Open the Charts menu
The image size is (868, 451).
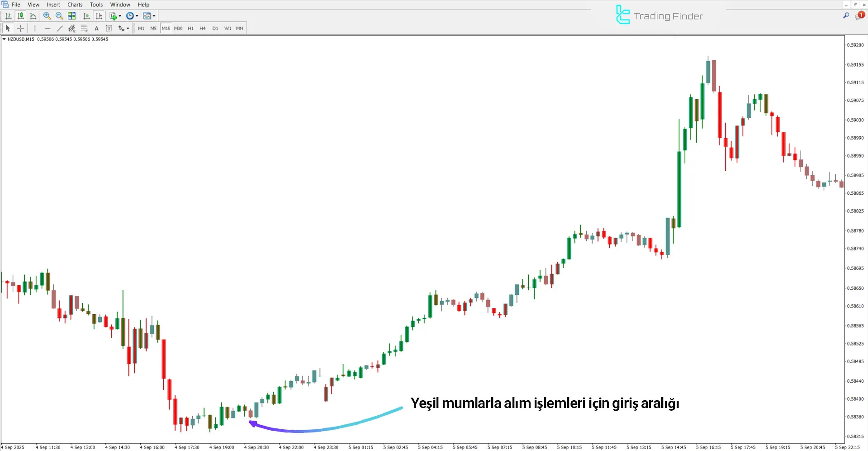[x=75, y=5]
